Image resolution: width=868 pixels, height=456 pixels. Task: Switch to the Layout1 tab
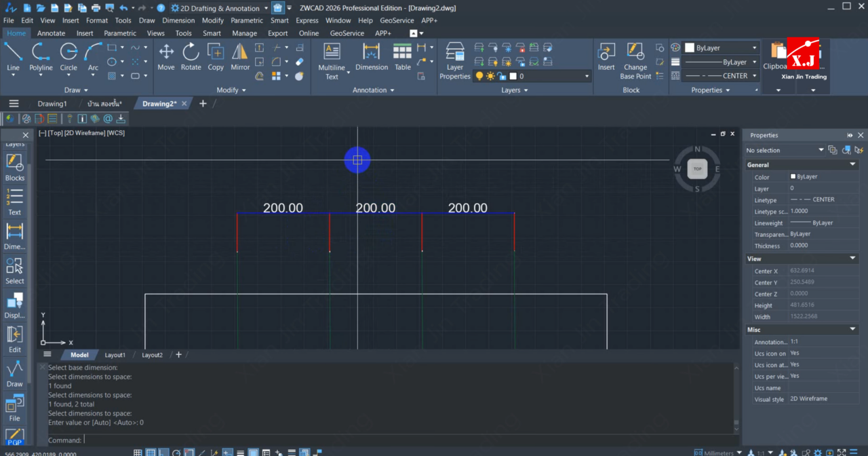click(115, 355)
